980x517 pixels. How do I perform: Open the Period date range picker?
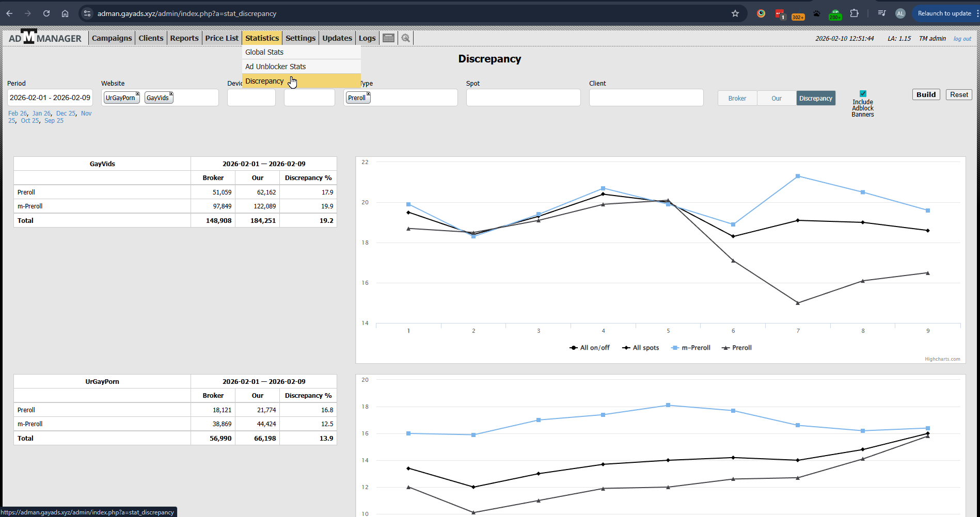pos(50,98)
